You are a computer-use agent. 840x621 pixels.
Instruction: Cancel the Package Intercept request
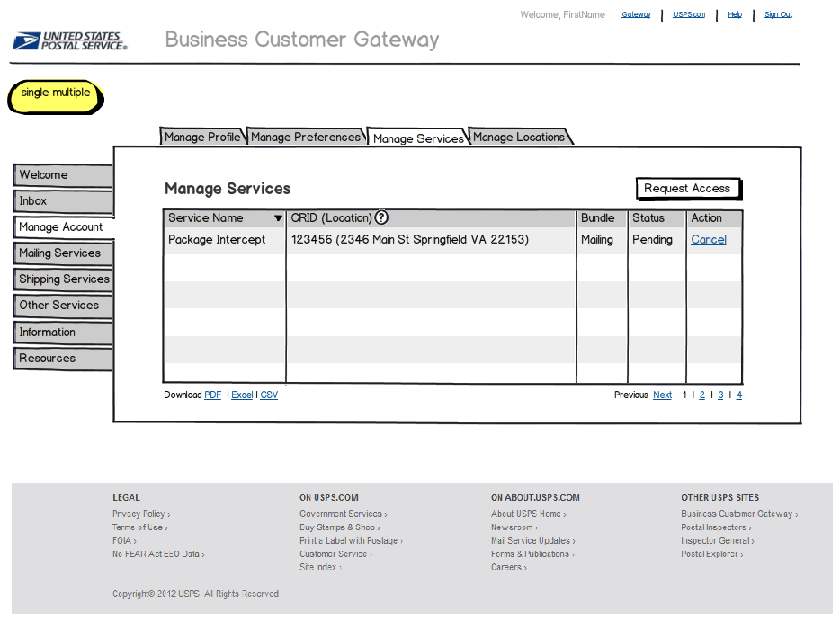pos(708,240)
